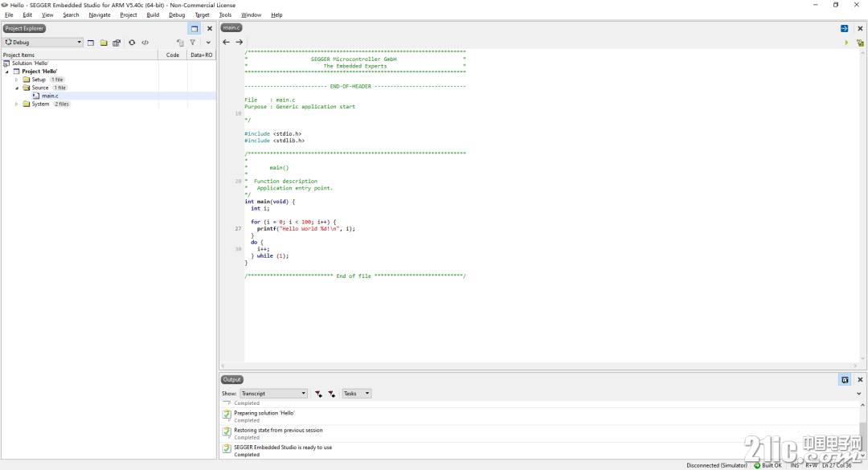Click the Data+RO column header
Image resolution: width=868 pixels, height=470 pixels.
coord(202,55)
